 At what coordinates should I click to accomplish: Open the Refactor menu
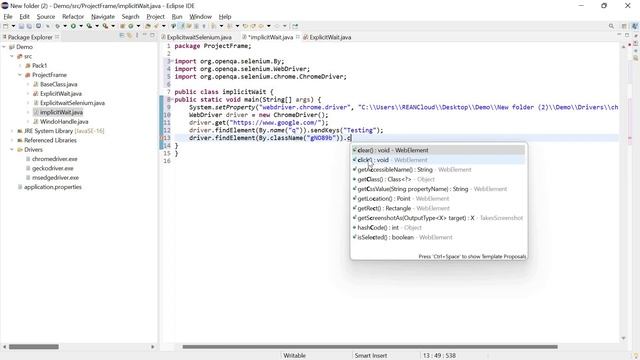click(73, 17)
